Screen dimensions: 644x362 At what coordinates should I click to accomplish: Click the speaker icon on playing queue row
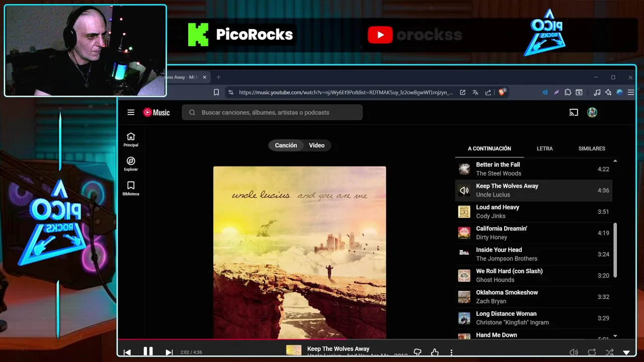tap(464, 191)
